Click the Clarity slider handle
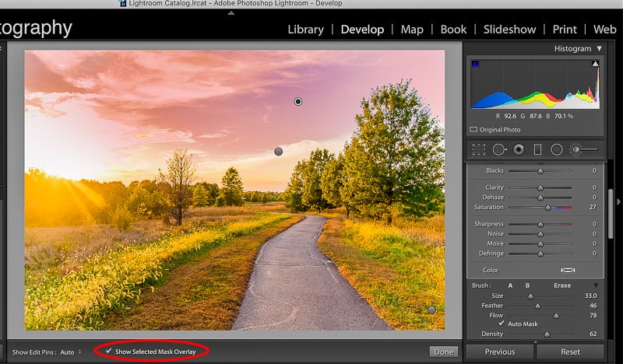This screenshot has width=623, height=364. click(540, 187)
